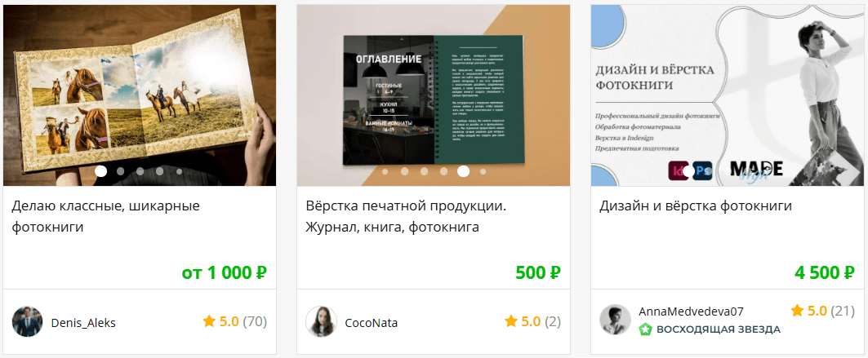Click the star rating icon for AnnaMedvedeva07
The height and width of the screenshot is (358, 868).
(797, 311)
